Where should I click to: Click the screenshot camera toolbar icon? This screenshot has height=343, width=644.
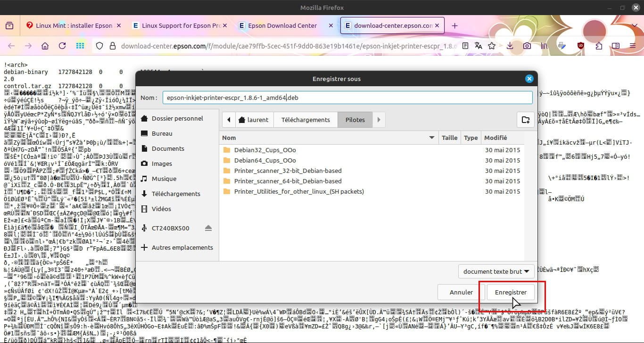point(527,46)
